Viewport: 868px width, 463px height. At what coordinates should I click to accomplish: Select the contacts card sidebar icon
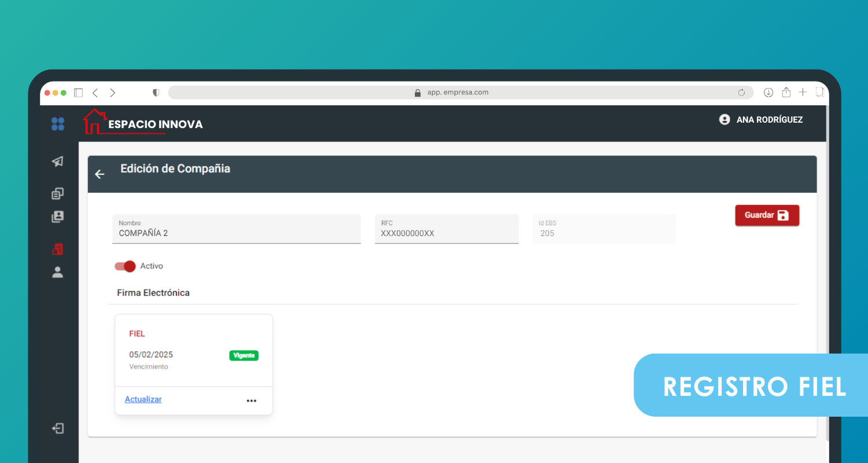tap(57, 217)
